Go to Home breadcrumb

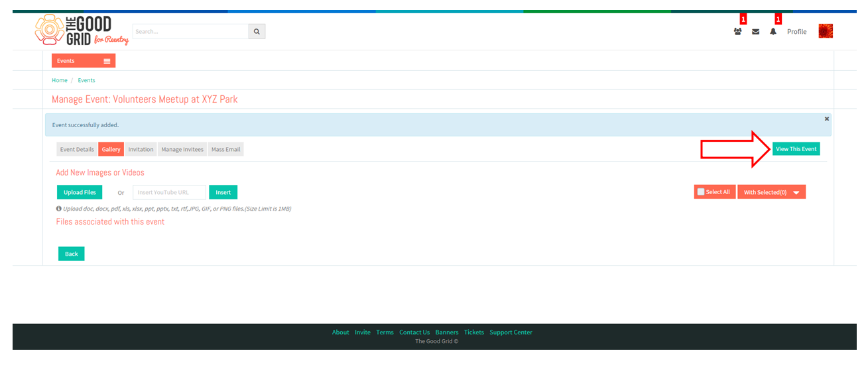point(60,80)
